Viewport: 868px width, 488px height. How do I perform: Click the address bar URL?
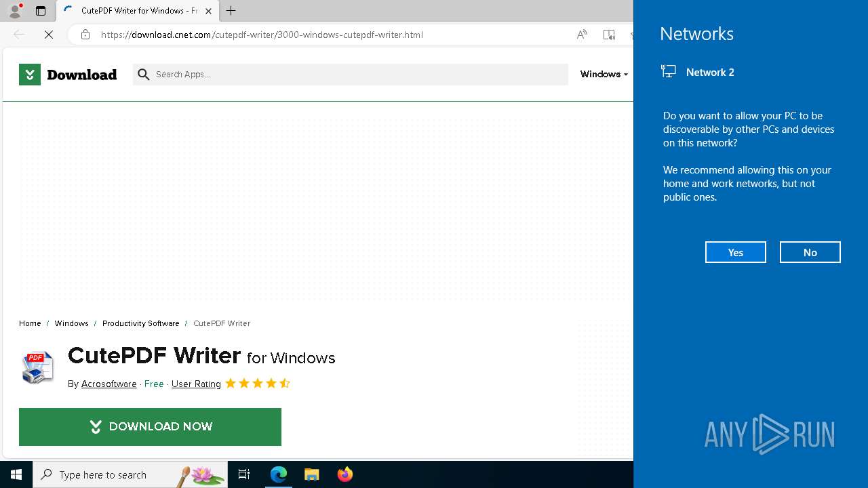coord(262,35)
